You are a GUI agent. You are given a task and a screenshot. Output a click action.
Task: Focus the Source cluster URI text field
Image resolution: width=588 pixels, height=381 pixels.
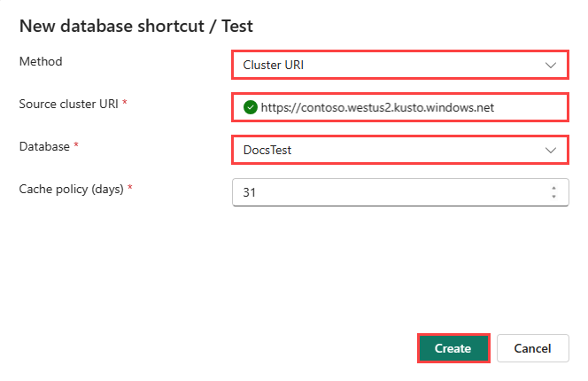[x=400, y=107]
